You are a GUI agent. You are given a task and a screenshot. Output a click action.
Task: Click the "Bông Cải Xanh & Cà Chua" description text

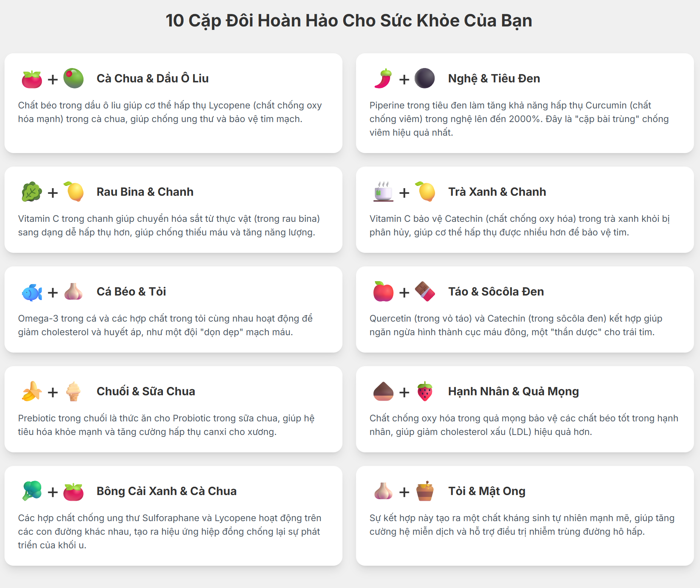coord(169,531)
